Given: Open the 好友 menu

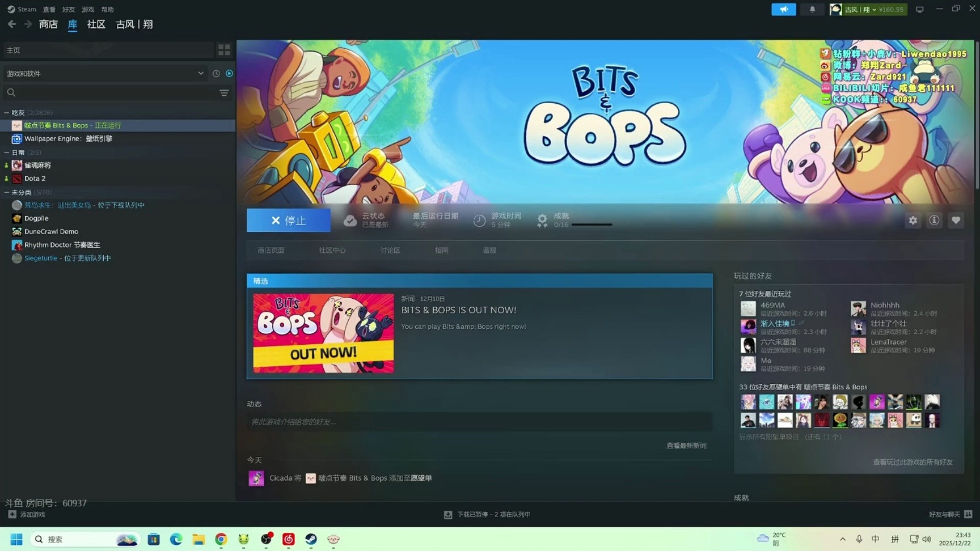Looking at the screenshot, I should click(69, 10).
